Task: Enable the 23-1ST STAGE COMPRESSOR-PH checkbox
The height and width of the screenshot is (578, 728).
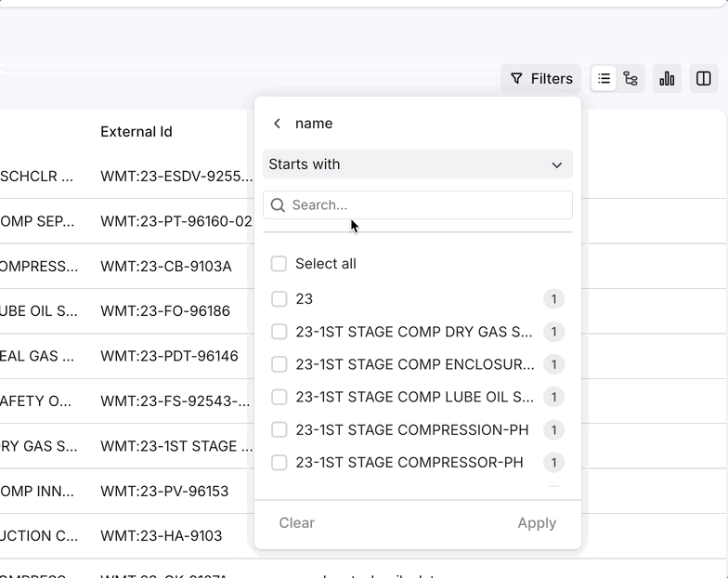Action: (279, 463)
